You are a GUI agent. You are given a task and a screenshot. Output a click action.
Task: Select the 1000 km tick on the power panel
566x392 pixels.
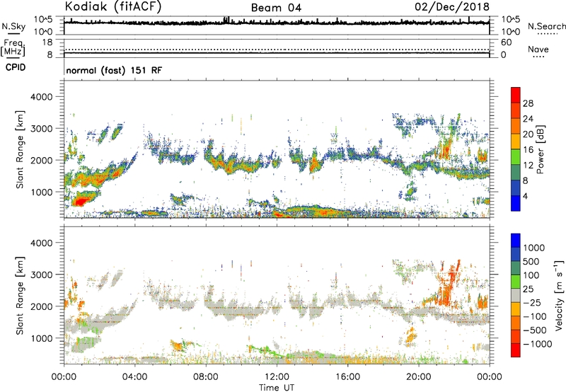[x=43, y=192]
